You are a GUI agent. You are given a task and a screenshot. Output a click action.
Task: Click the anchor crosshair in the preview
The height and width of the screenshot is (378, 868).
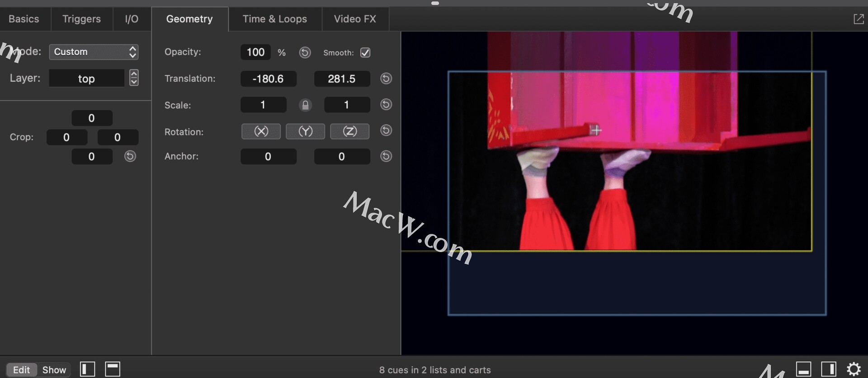pyautogui.click(x=596, y=131)
